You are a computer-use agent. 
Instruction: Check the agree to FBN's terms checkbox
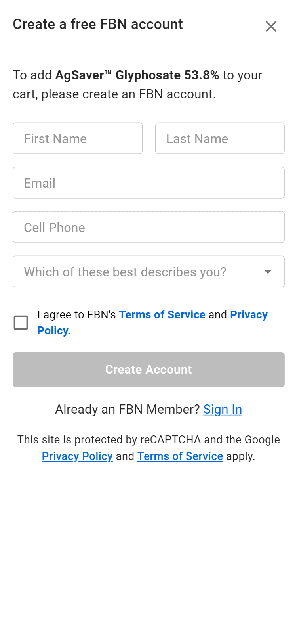(21, 323)
